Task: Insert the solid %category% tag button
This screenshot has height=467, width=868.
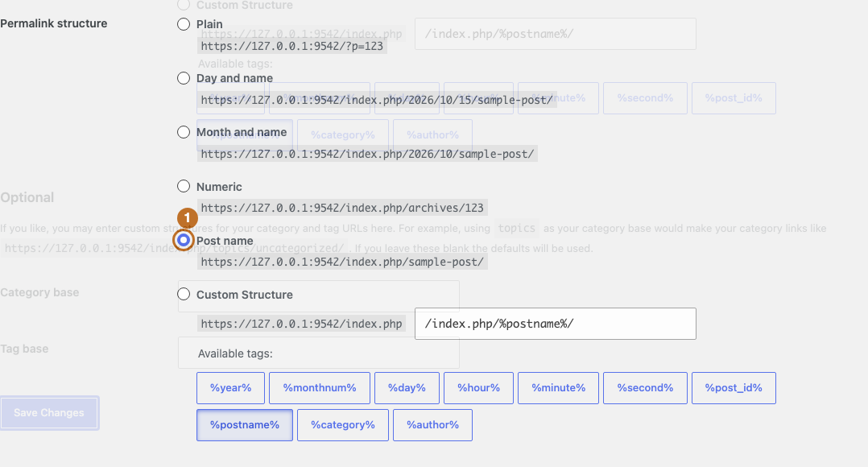Action: [x=343, y=425]
